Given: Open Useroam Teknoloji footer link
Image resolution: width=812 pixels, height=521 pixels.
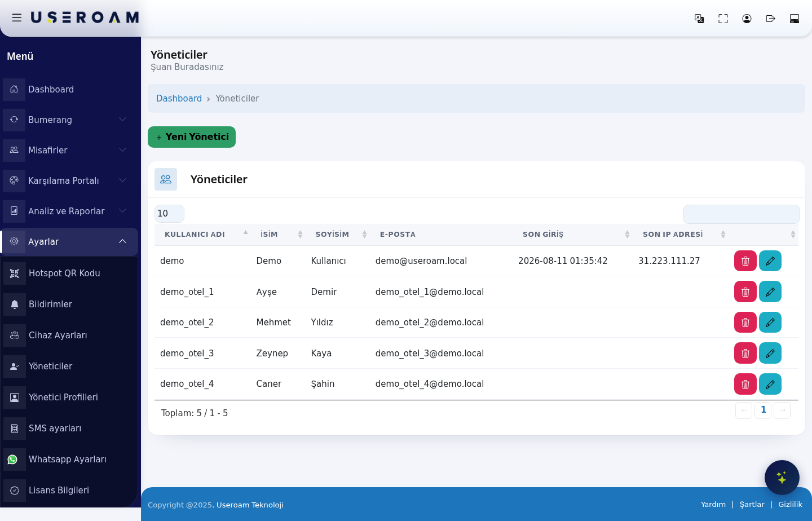Looking at the screenshot, I should point(250,505).
